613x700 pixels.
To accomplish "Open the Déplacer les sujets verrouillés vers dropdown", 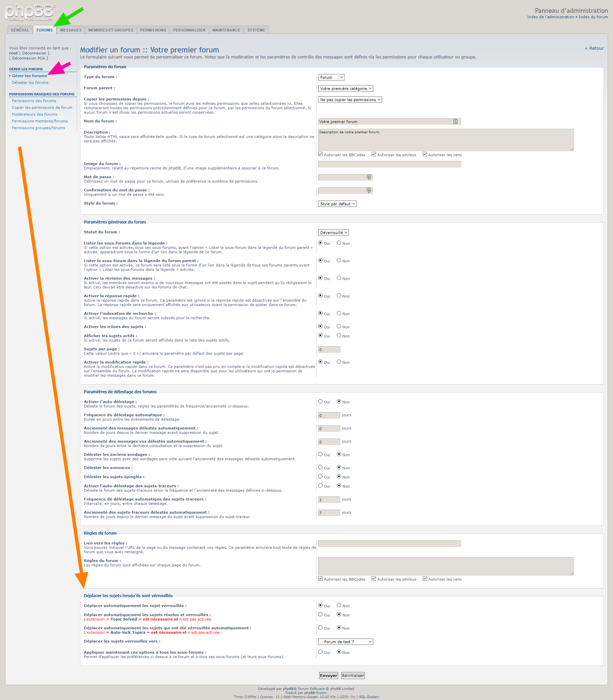I will (x=345, y=642).
